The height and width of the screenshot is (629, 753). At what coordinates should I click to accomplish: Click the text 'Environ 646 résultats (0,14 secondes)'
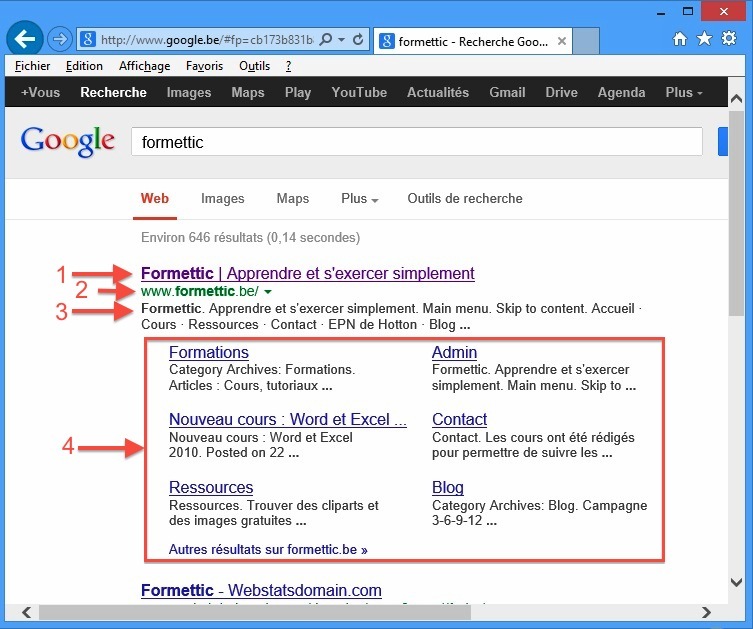point(250,237)
